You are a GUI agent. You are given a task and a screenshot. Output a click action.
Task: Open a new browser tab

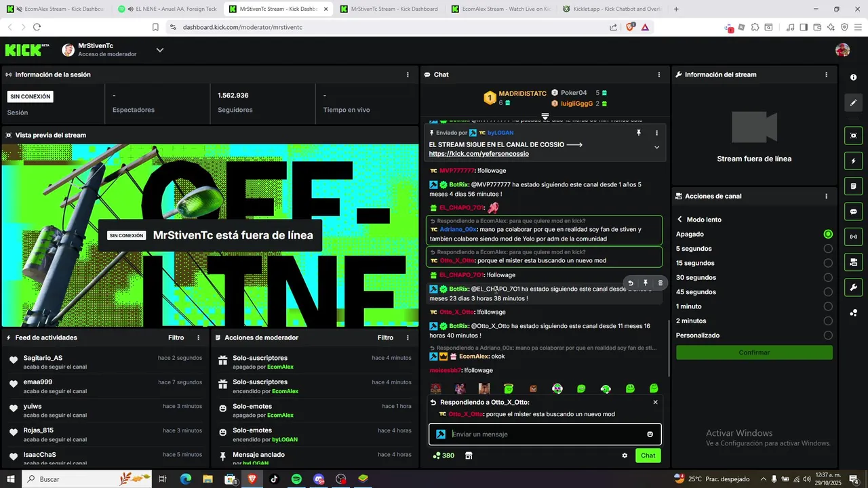tap(676, 9)
